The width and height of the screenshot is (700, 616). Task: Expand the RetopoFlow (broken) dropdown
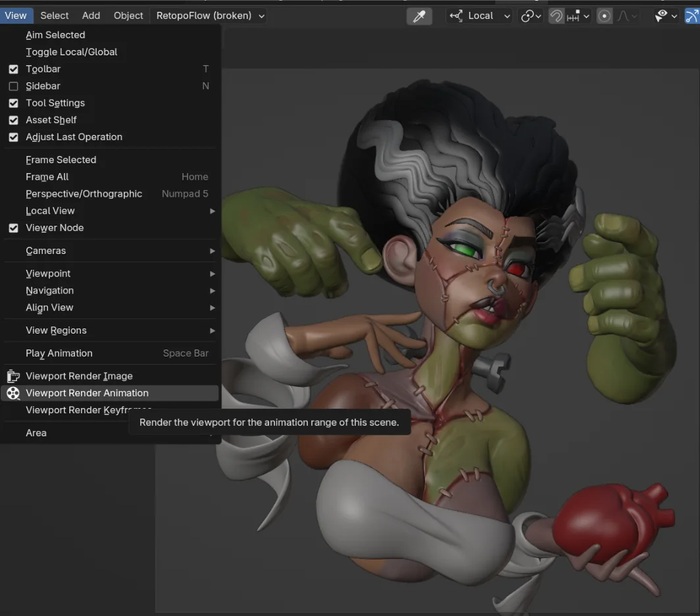coord(209,16)
